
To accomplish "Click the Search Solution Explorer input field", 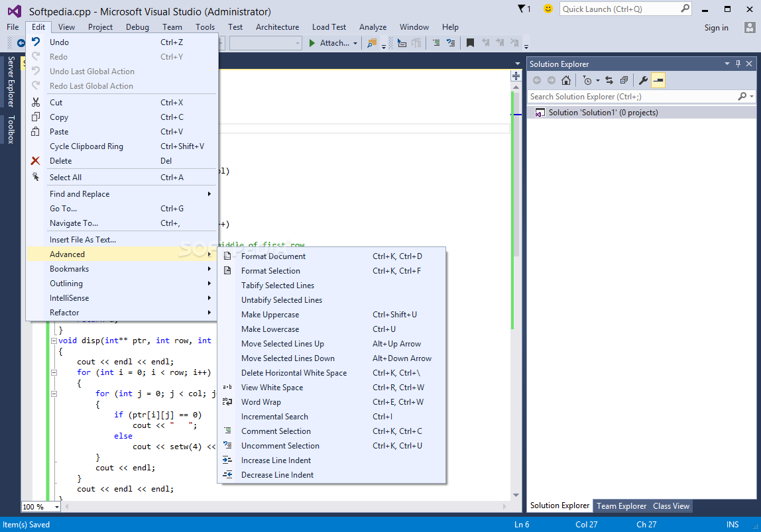I will 632,97.
